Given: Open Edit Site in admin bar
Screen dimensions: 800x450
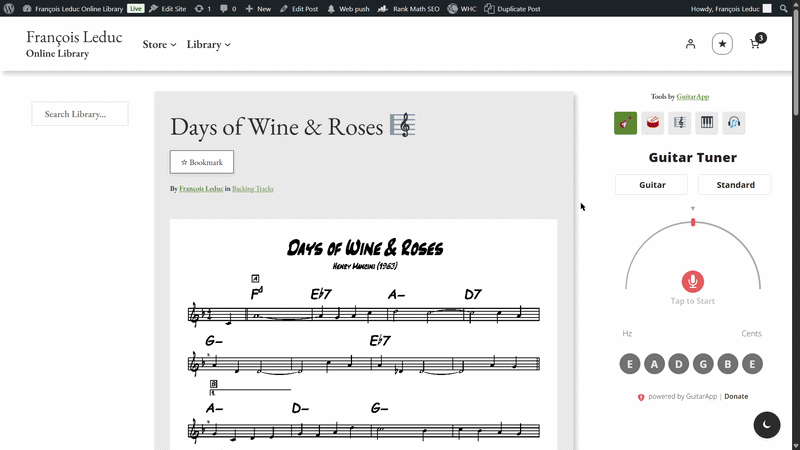Looking at the screenshot, I should pyautogui.click(x=167, y=9).
